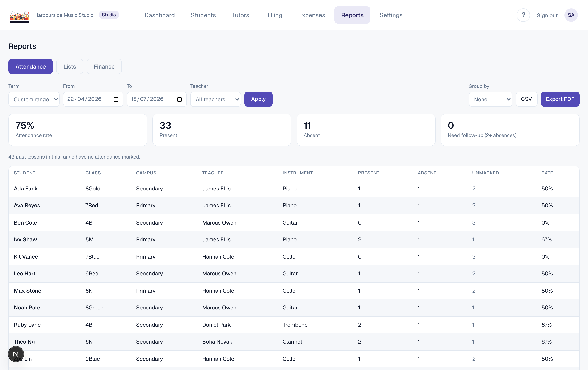Switch to the Finance report tab
Viewport: 588px width, 370px height.
click(104, 66)
